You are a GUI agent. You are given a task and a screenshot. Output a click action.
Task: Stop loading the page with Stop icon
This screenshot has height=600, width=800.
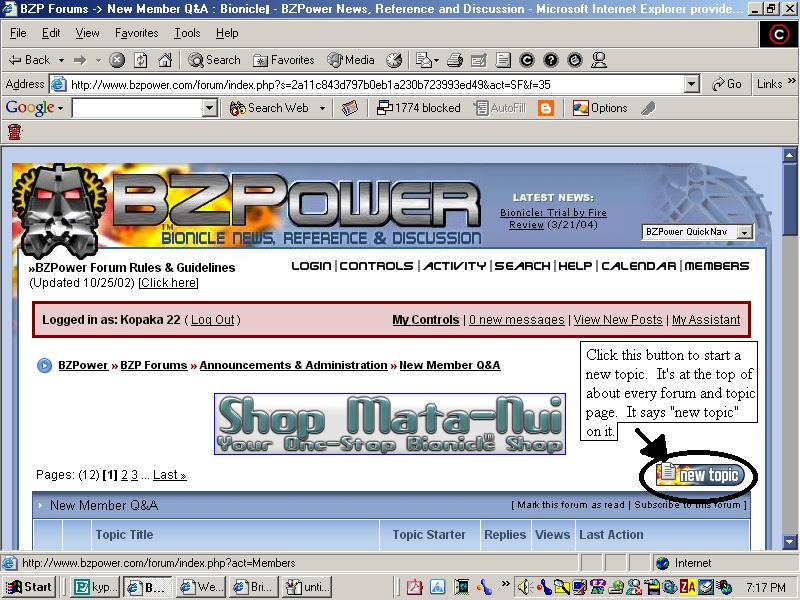coord(117,60)
